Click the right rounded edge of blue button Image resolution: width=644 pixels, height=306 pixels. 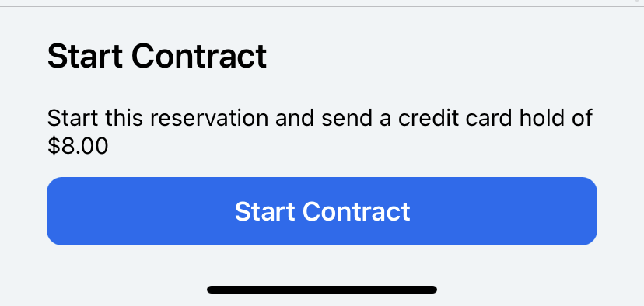click(590, 211)
